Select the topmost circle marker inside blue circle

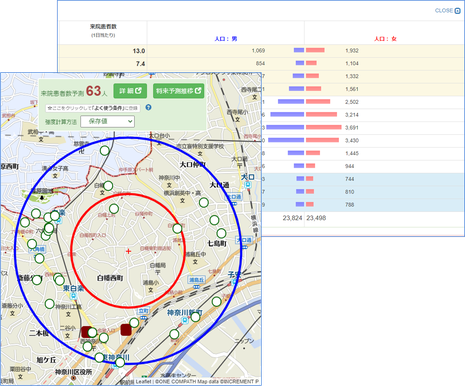pyautogui.click(x=105, y=151)
